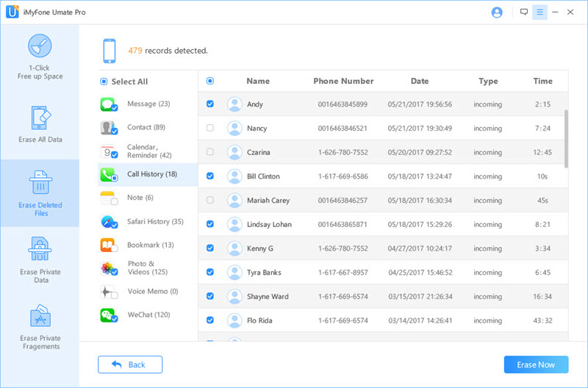
Task: Click the 43:32 call duration
Action: tap(542, 320)
